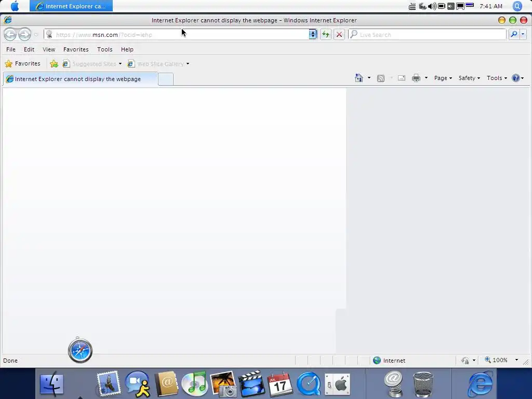Open a new blank tab
The image size is (532, 399).
pos(166,79)
